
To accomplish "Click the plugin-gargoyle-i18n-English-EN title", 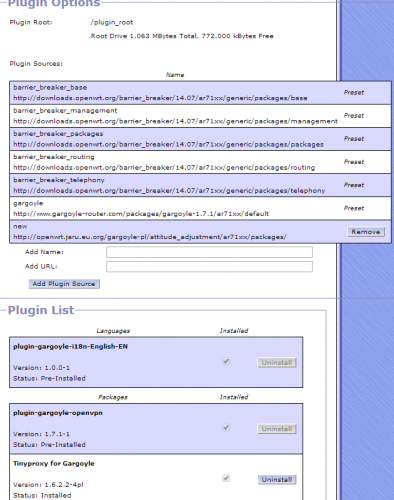I will tap(70, 347).
